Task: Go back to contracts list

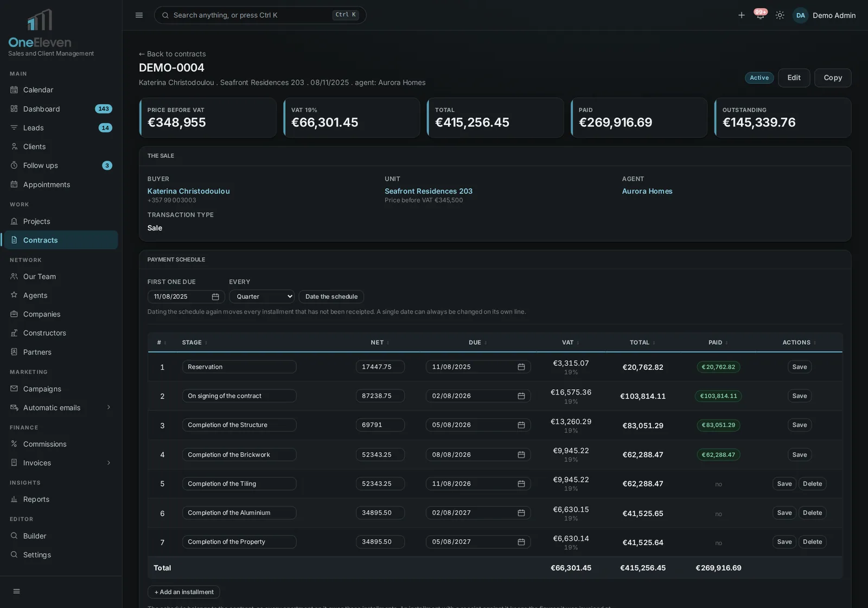Action: pos(173,54)
